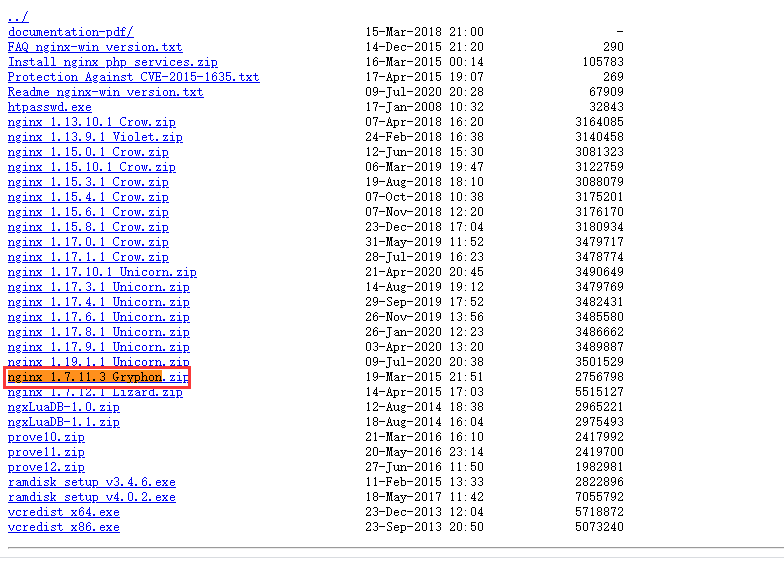Select date 14-Dec-2015 21:20
The width and height of the screenshot is (784, 561).
point(424,47)
